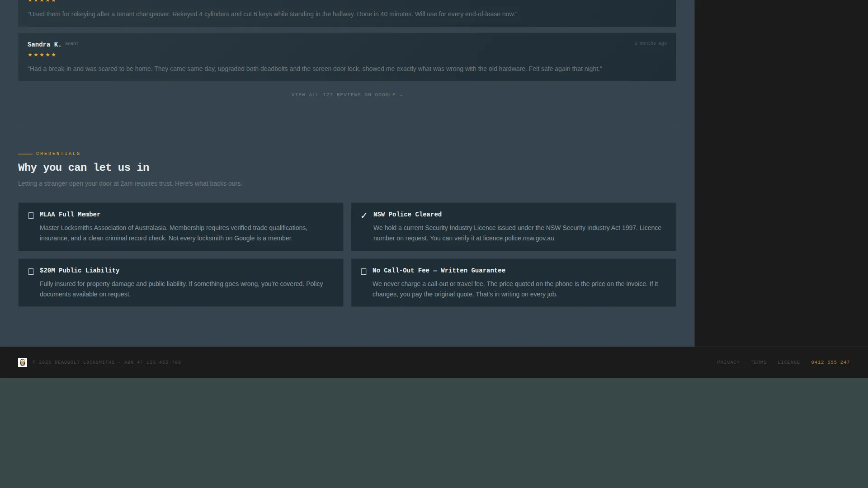This screenshot has width=868, height=488.
Task: Click the 'Fully insured for property damage' description
Action: click(181, 289)
